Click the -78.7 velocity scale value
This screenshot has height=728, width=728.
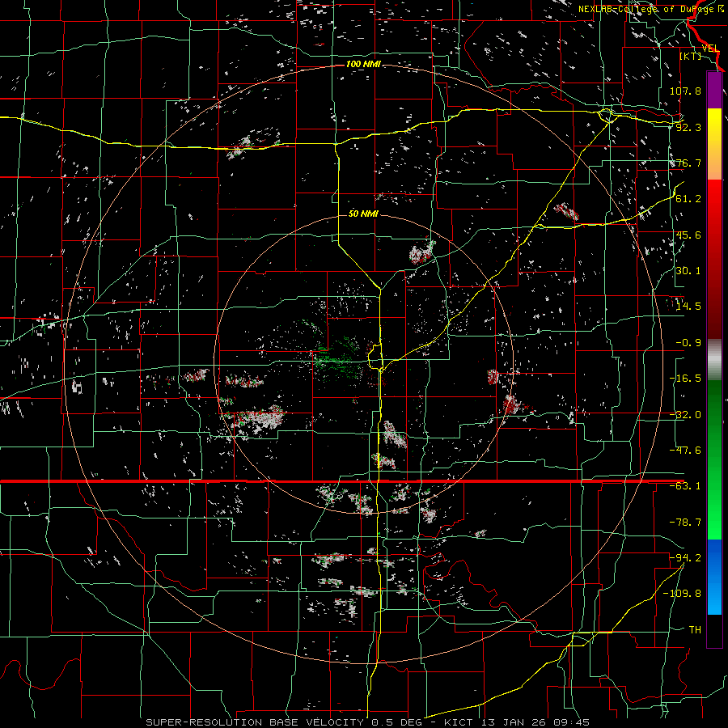[685, 523]
